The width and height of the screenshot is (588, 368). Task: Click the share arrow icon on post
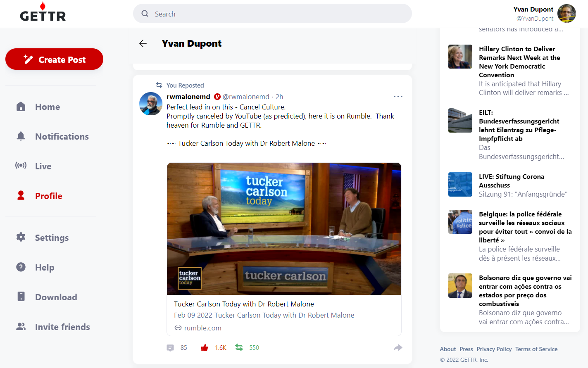click(x=398, y=348)
